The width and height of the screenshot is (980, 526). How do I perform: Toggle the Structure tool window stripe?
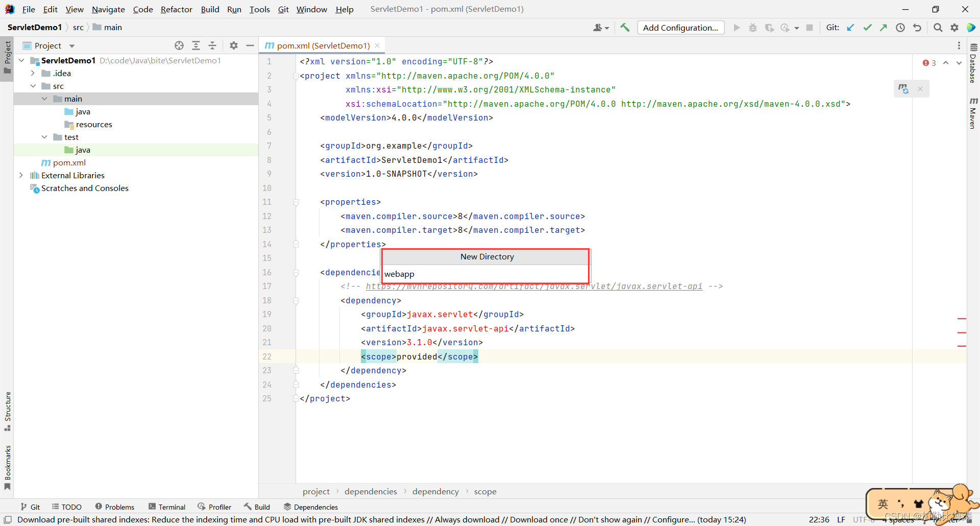7,412
